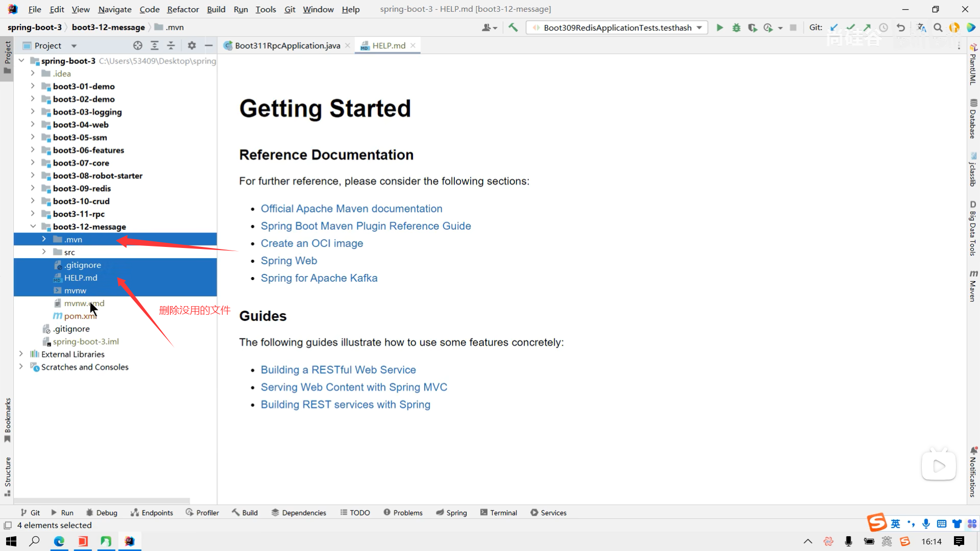Image resolution: width=980 pixels, height=551 pixels.
Task: Expand the src folder
Action: coord(44,252)
